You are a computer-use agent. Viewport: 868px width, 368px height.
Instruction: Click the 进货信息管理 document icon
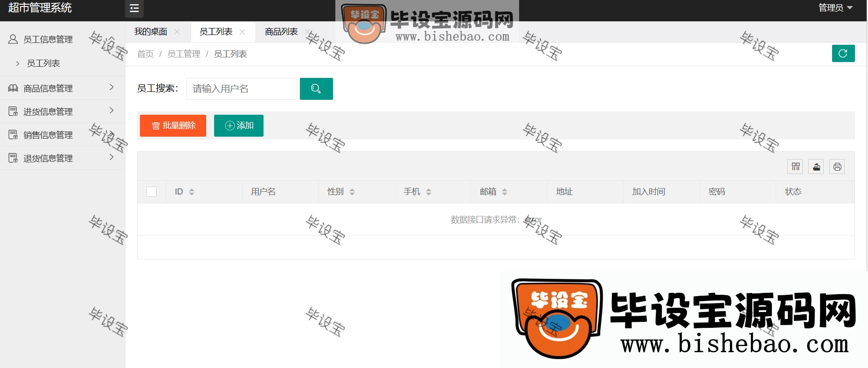tap(13, 111)
